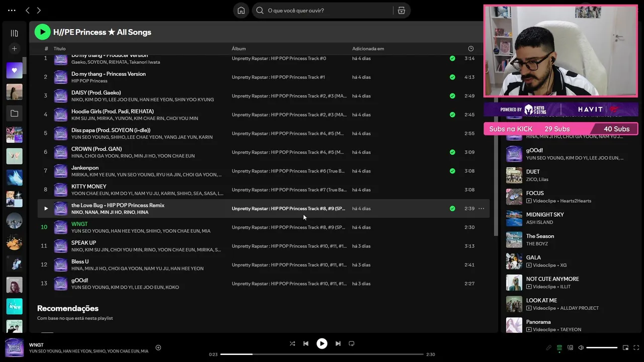Sort by Título column header
644x362 pixels.
pyautogui.click(x=59, y=49)
